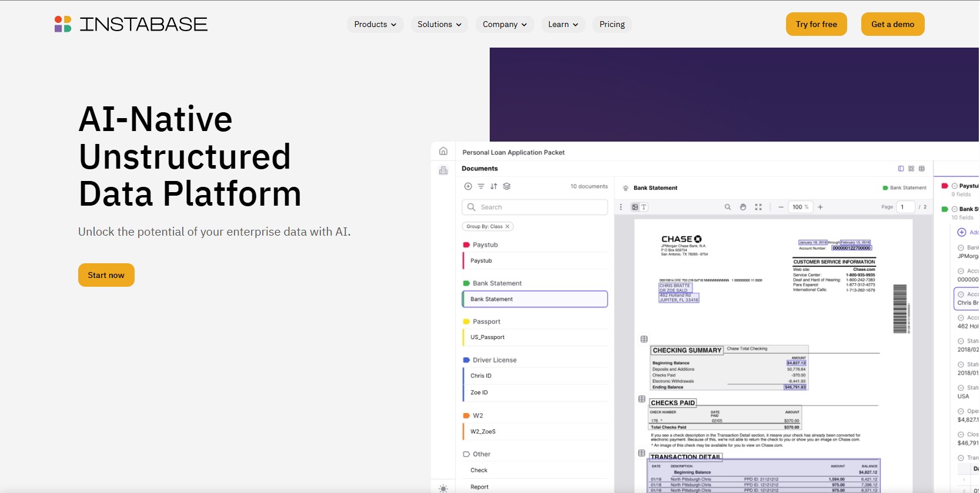Image resolution: width=980 pixels, height=493 pixels.
Task: Toggle image view mode in document viewer
Action: click(x=635, y=207)
